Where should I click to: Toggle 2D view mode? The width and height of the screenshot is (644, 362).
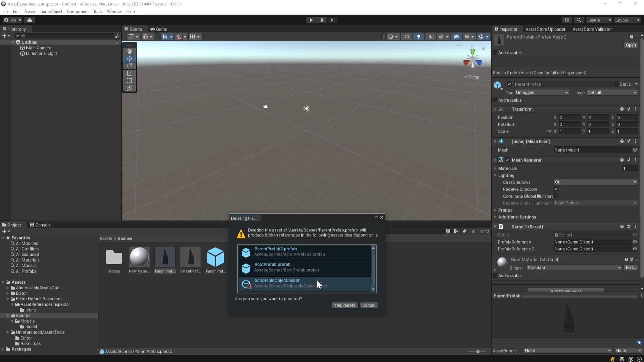(x=407, y=37)
